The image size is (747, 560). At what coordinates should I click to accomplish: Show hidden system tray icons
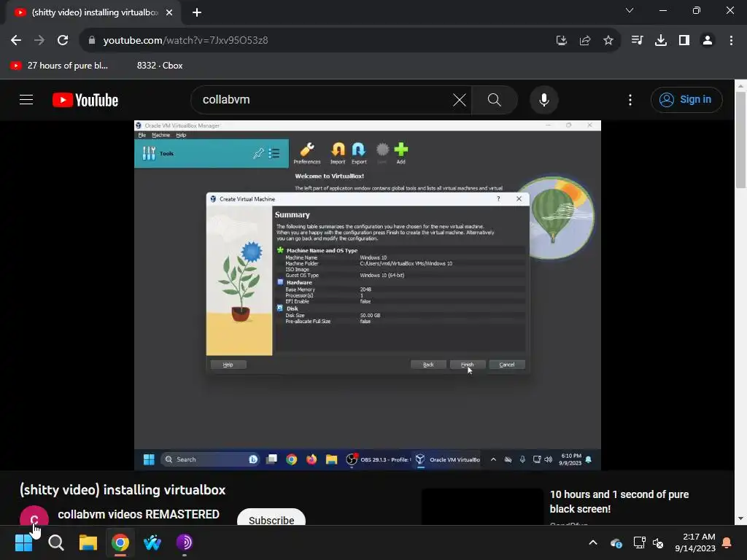coord(592,542)
